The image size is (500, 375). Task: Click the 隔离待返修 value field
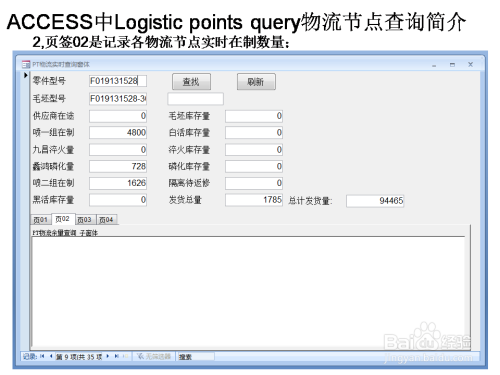(254, 183)
